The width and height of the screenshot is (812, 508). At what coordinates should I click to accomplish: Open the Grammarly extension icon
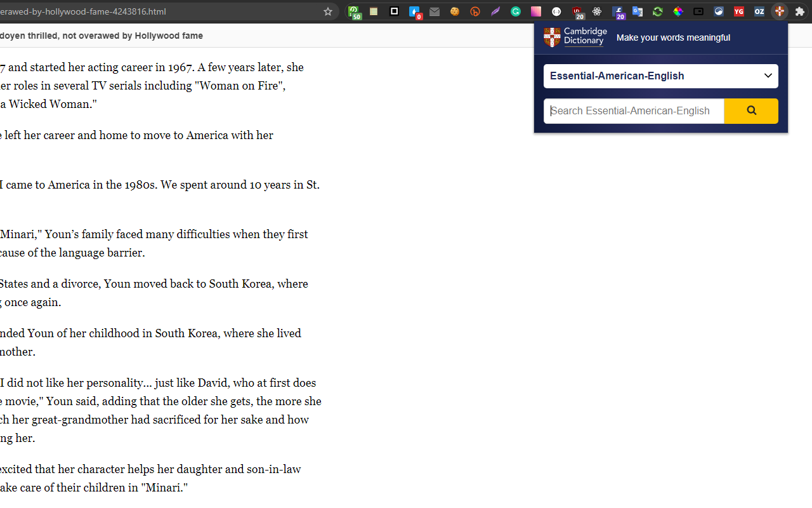tap(516, 11)
